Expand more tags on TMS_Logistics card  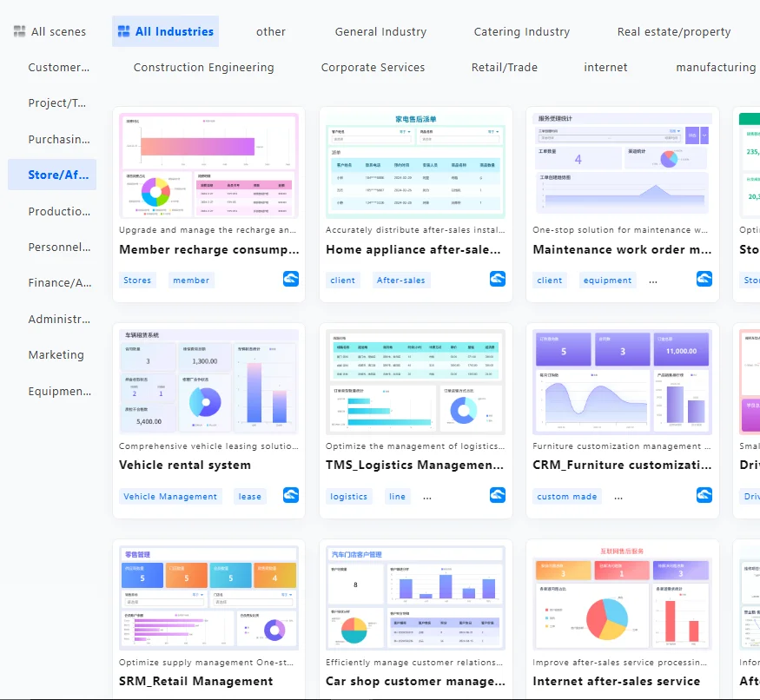(426, 496)
